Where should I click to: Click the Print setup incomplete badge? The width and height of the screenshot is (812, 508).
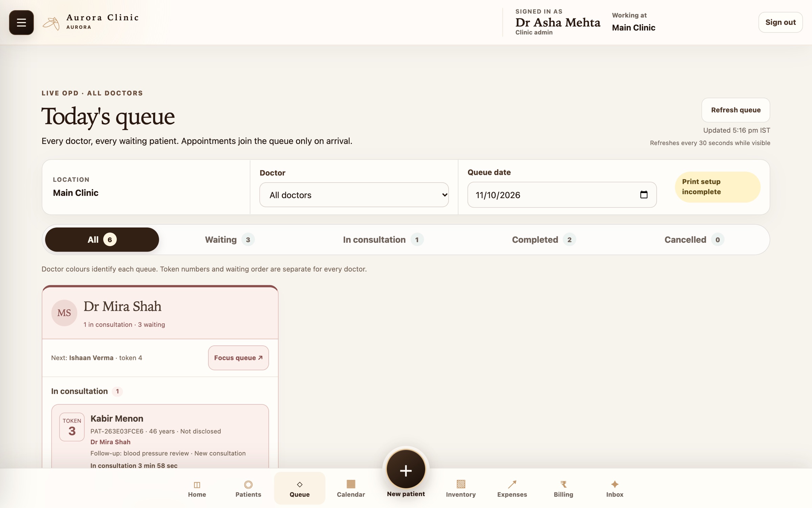[x=718, y=187]
